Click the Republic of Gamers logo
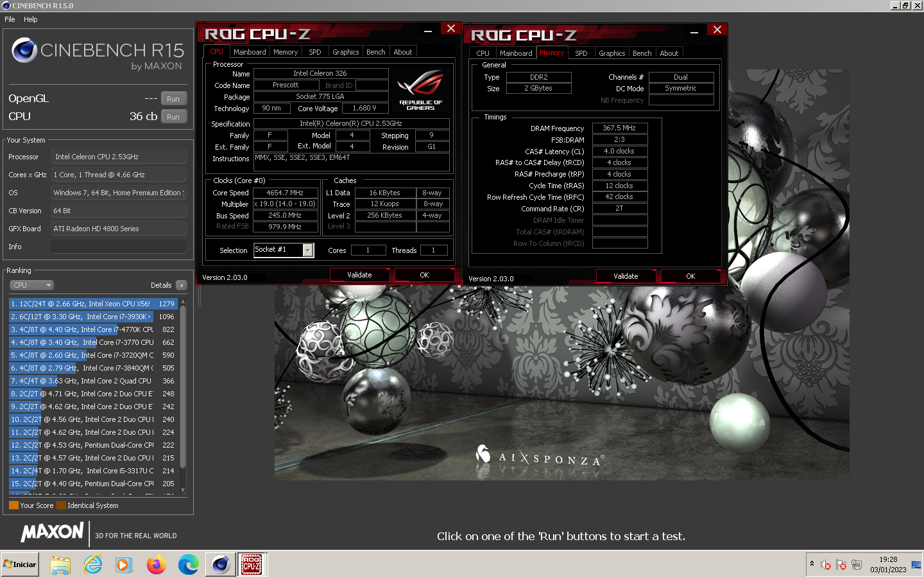Image resolution: width=924 pixels, height=578 pixels. pyautogui.click(x=420, y=90)
